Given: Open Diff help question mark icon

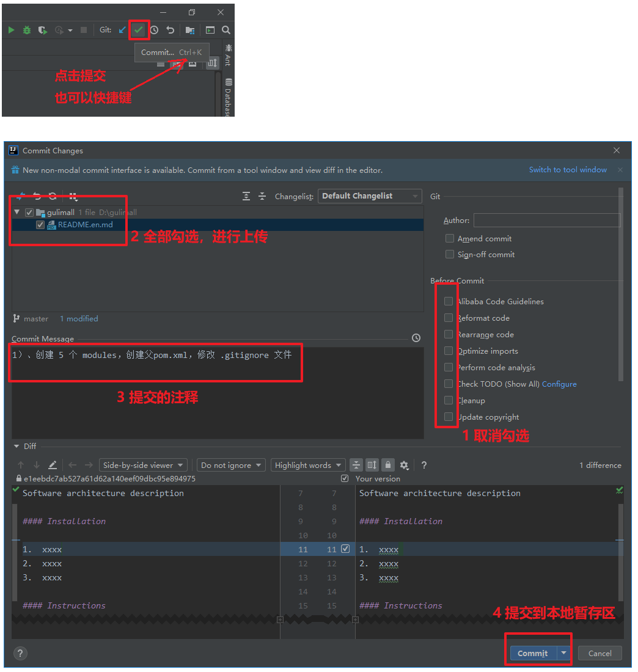Looking at the screenshot, I should pos(424,465).
